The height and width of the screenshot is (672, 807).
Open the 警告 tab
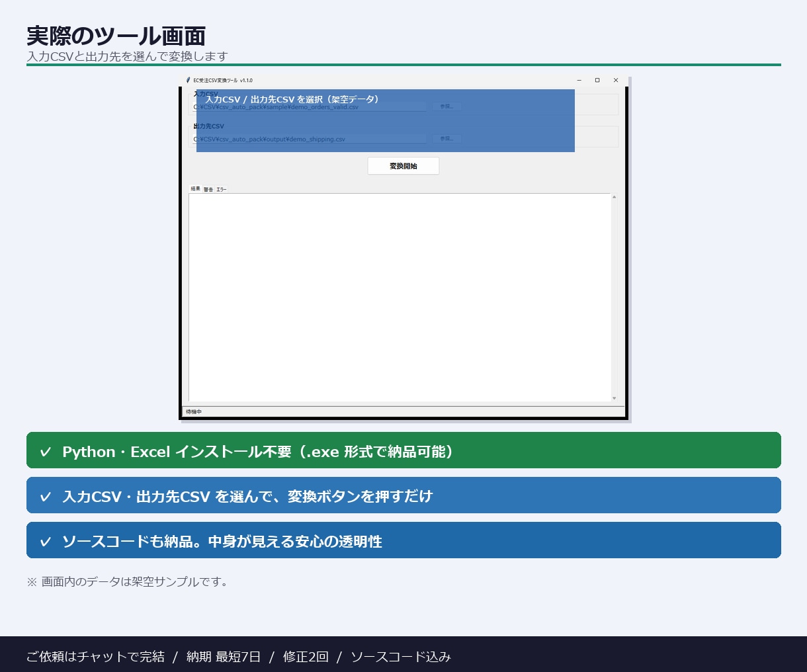click(x=208, y=190)
